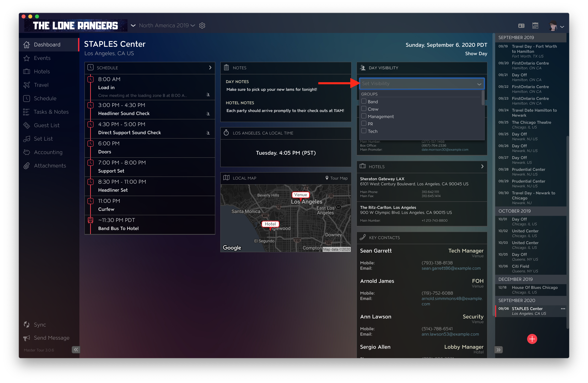Select 09/25 The Chicago Theatre day

531,125
